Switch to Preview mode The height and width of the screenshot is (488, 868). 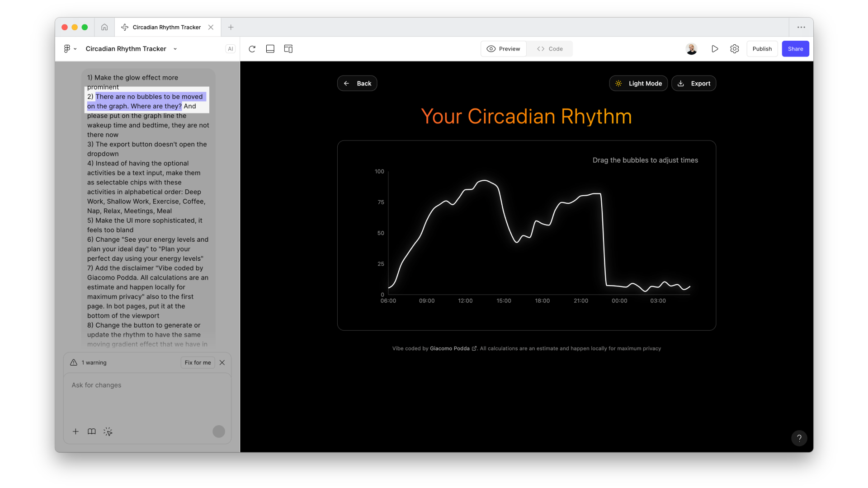[504, 49]
